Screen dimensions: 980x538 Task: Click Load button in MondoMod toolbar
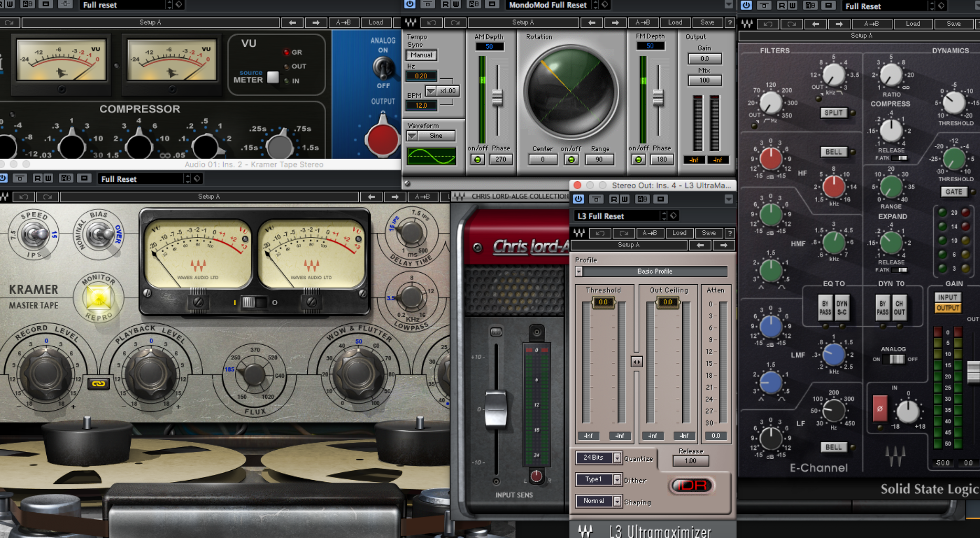(675, 23)
